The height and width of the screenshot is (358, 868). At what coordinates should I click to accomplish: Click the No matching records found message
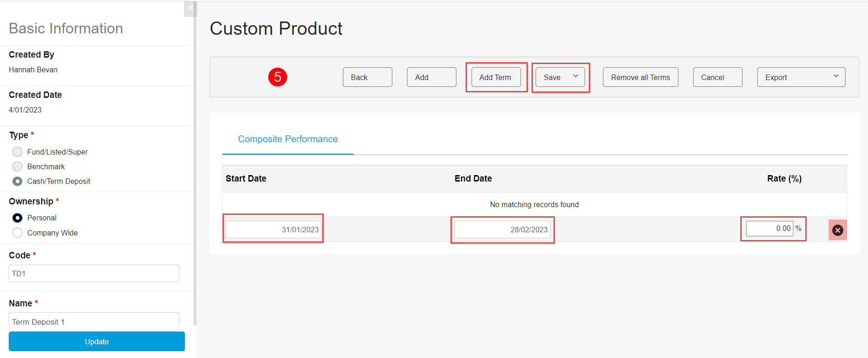pos(534,204)
